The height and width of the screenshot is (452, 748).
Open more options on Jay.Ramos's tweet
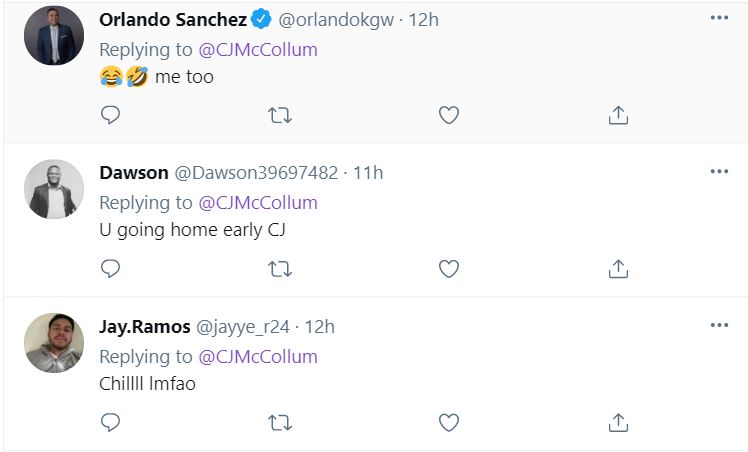click(x=719, y=326)
